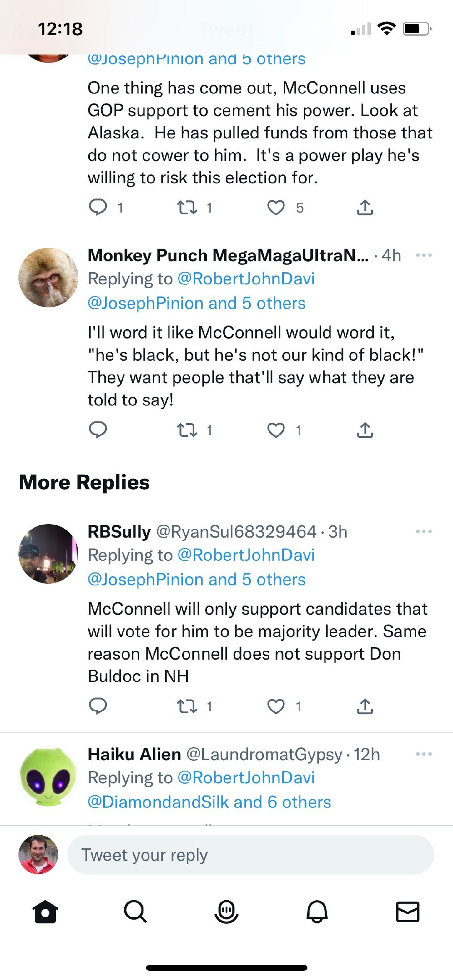Screen dimensions: 453x980
Task: Tap the Tweet your reply field
Action: [x=251, y=855]
